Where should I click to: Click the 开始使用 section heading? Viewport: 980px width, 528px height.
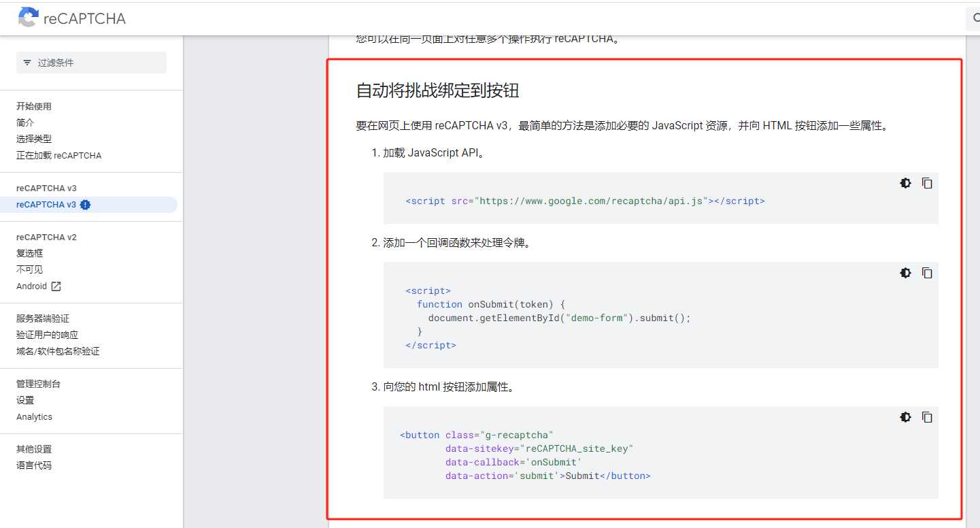coord(34,106)
